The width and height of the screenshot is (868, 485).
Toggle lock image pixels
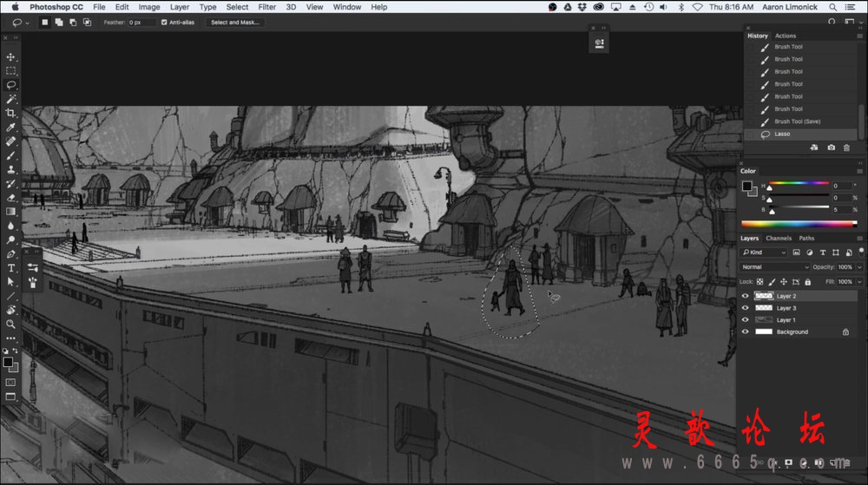pyautogui.click(x=772, y=282)
